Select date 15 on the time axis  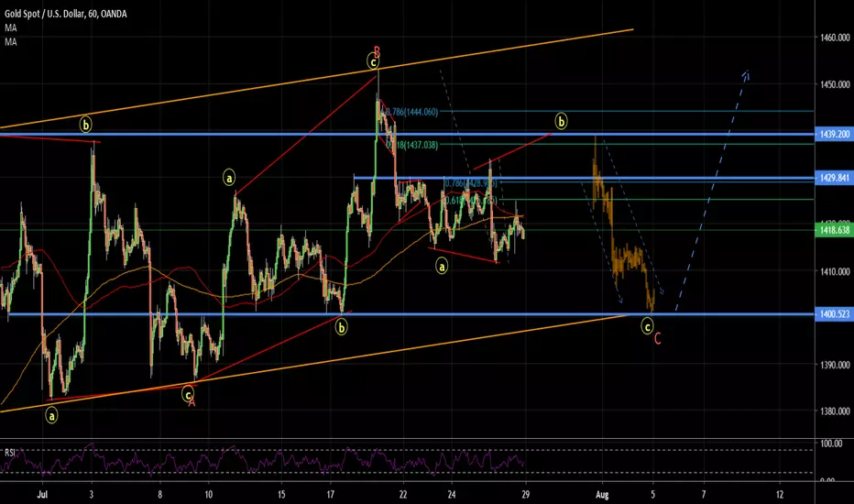[x=281, y=495]
